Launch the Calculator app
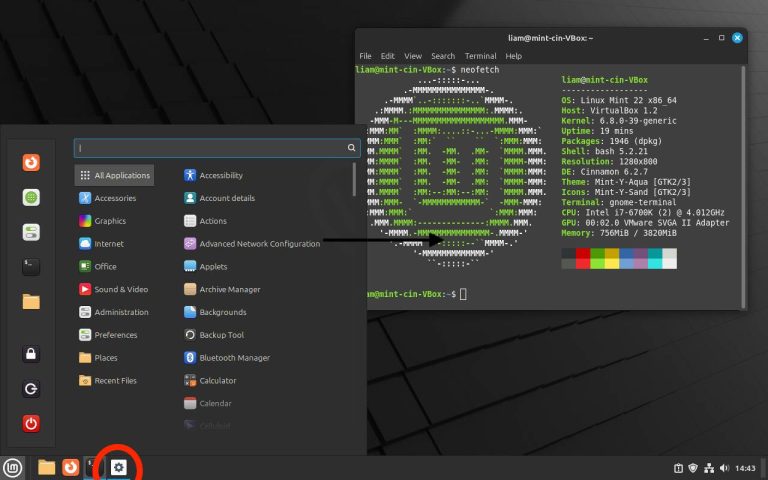This screenshot has width=768, height=480. pos(210,380)
